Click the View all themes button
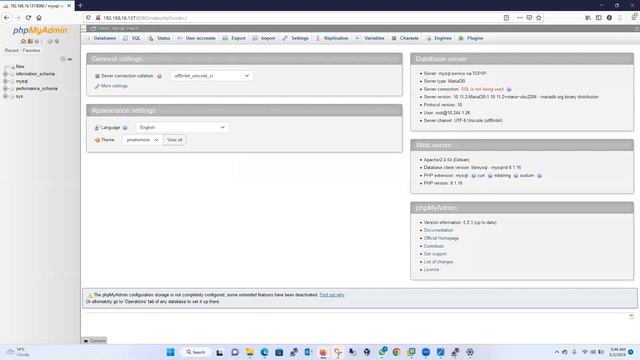Screen dimensions: 640x360 point(175,140)
